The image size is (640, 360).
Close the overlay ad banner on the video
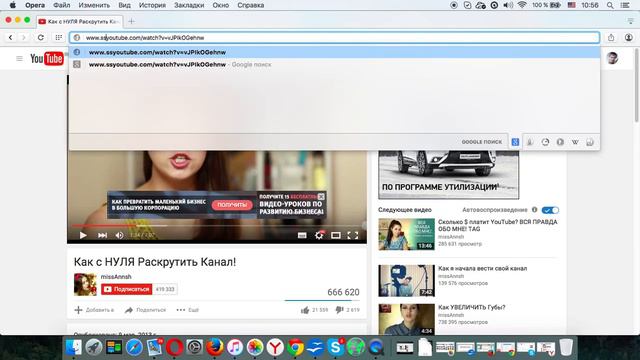[x=321, y=197]
